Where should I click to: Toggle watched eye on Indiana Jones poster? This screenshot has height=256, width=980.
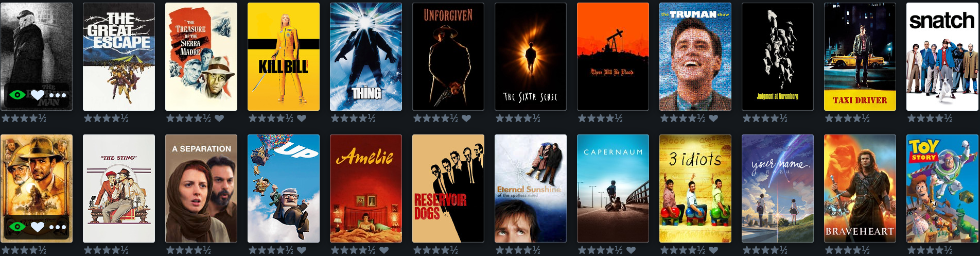click(17, 227)
